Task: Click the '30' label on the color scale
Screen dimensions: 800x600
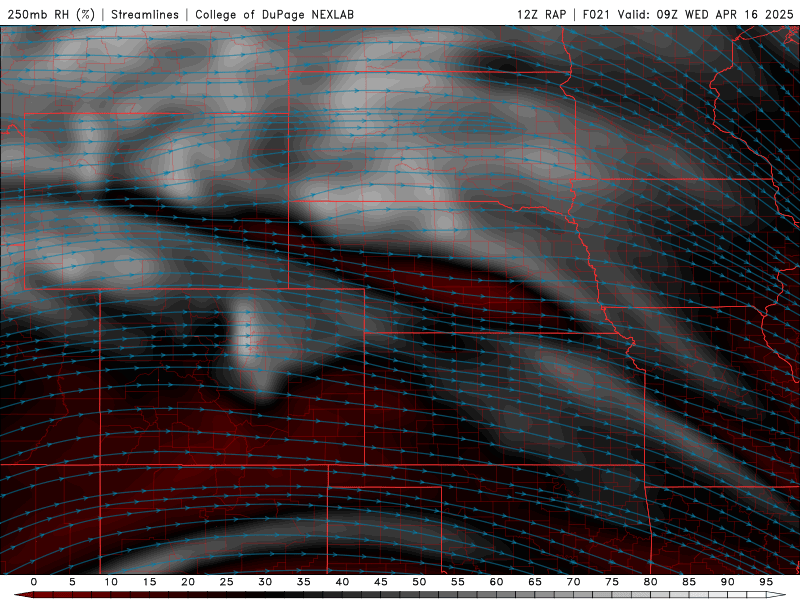Action: point(265,582)
